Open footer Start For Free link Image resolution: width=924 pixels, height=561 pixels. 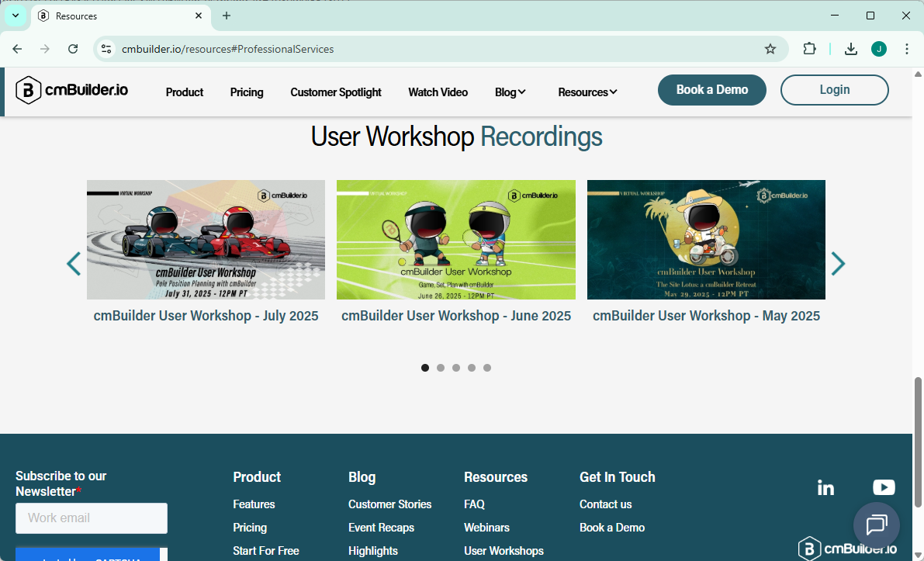click(x=266, y=551)
